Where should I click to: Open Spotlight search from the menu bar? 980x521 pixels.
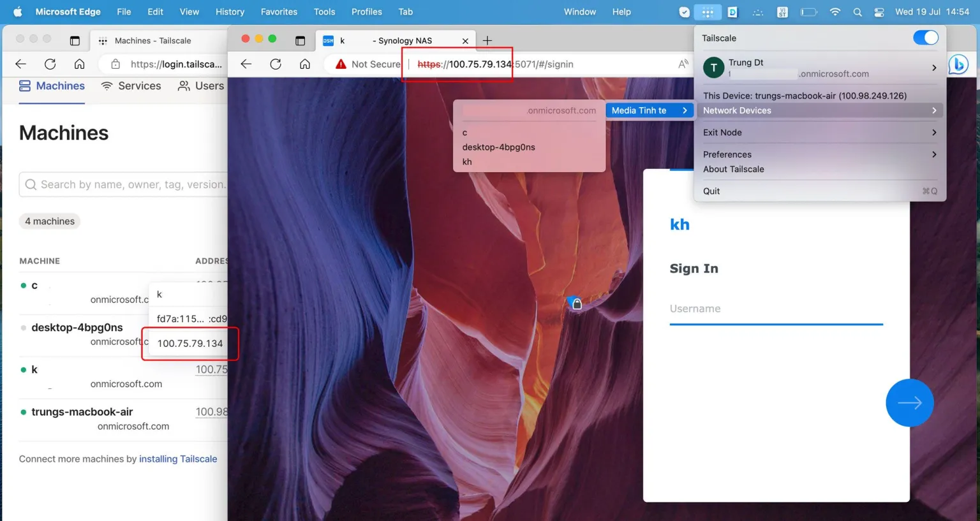click(x=857, y=11)
